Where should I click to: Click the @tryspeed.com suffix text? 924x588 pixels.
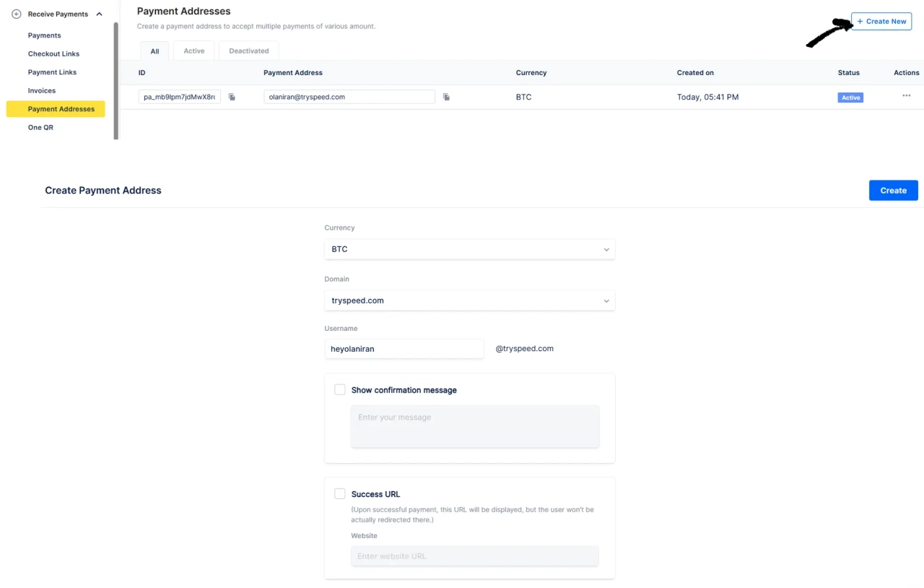tap(525, 348)
